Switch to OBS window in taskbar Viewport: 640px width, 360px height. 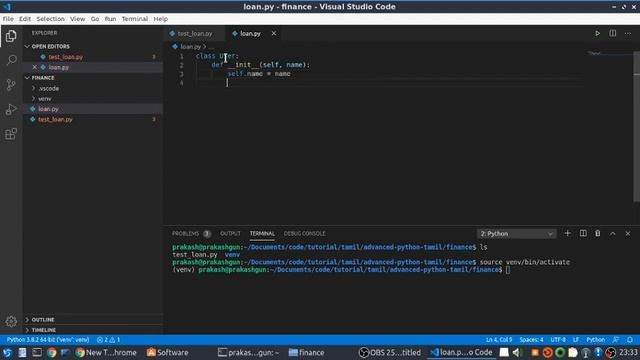pos(390,353)
